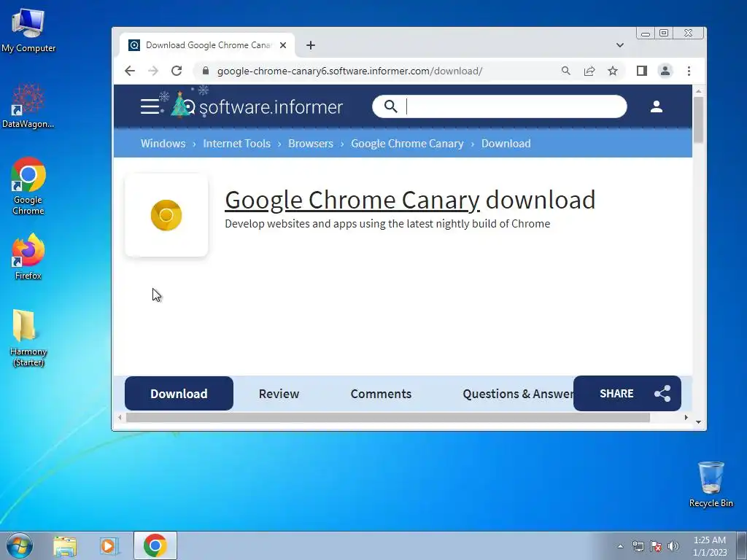Screen dimensions: 747x560
Task: Click the scroll-up arrow of vertical scrollbar
Action: pos(698,91)
